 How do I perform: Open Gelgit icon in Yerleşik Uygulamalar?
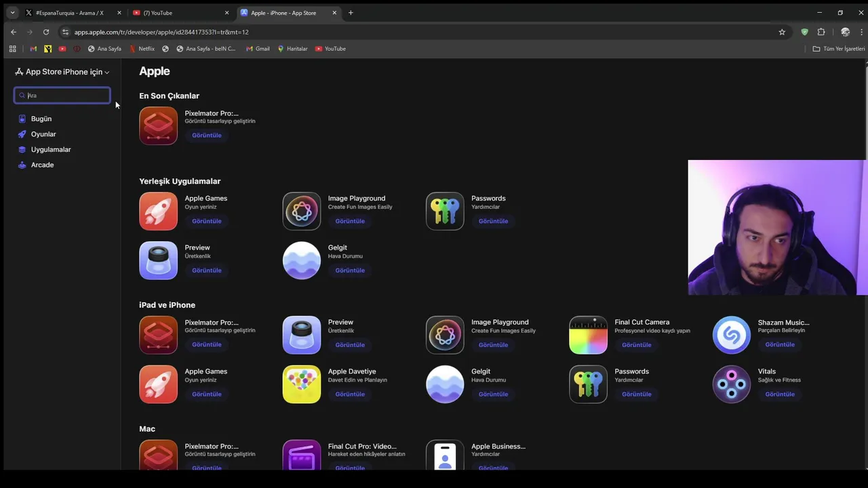(x=301, y=260)
